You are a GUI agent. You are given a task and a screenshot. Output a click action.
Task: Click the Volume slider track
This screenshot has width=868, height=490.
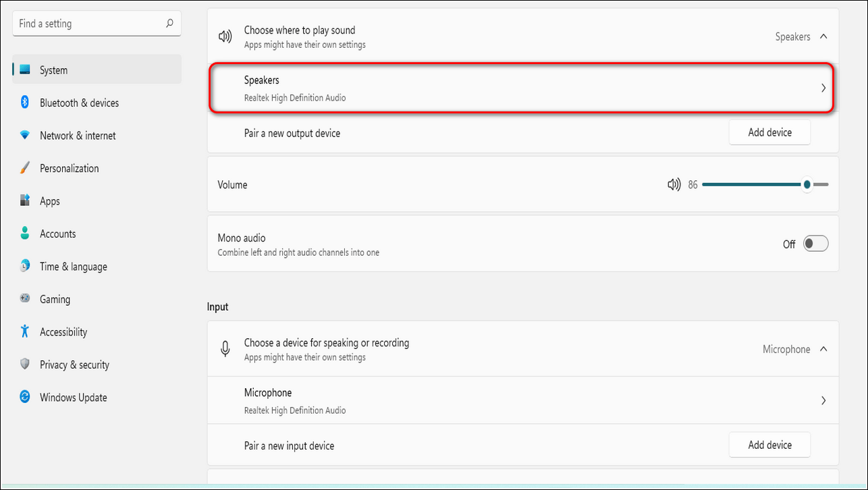pyautogui.click(x=749, y=185)
